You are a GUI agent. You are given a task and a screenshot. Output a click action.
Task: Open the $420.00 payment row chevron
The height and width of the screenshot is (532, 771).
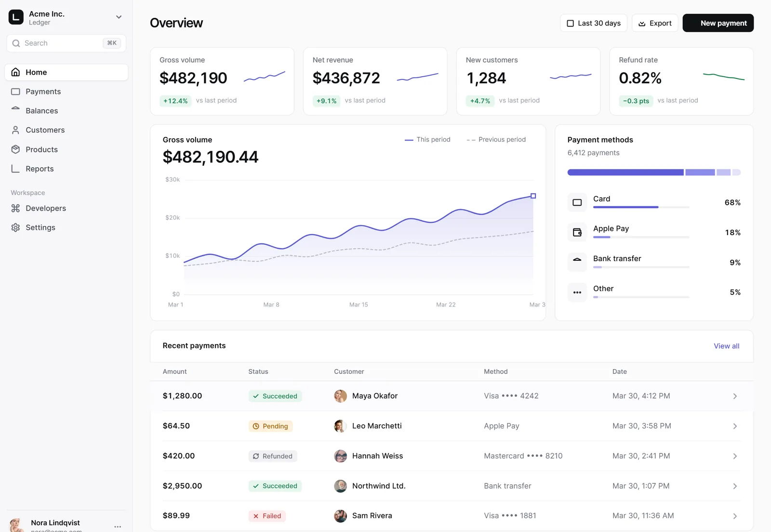pyautogui.click(x=735, y=456)
